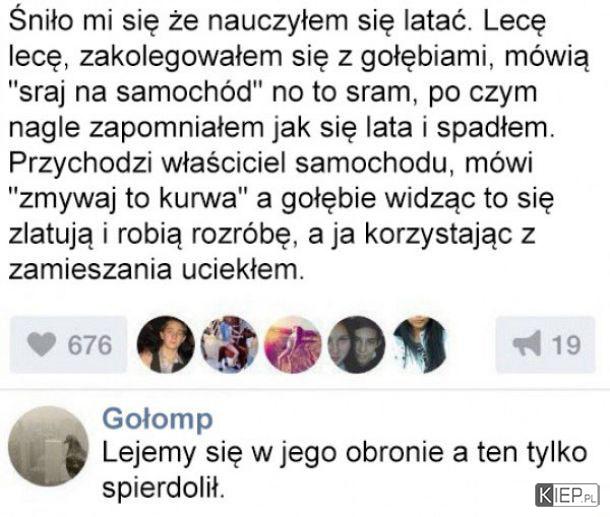Viewport: 610px width, 517px height.
Task: Click the word spierdolił in the comment
Action: pos(163,487)
